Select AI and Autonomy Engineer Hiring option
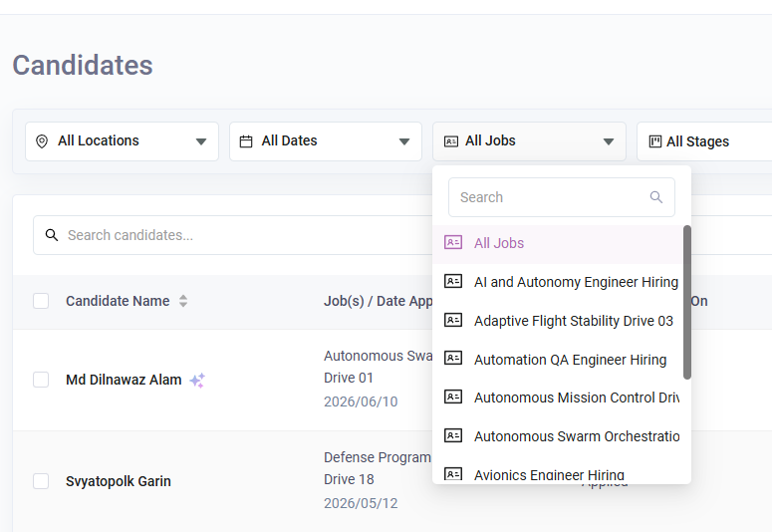The image size is (772, 532). click(x=558, y=282)
